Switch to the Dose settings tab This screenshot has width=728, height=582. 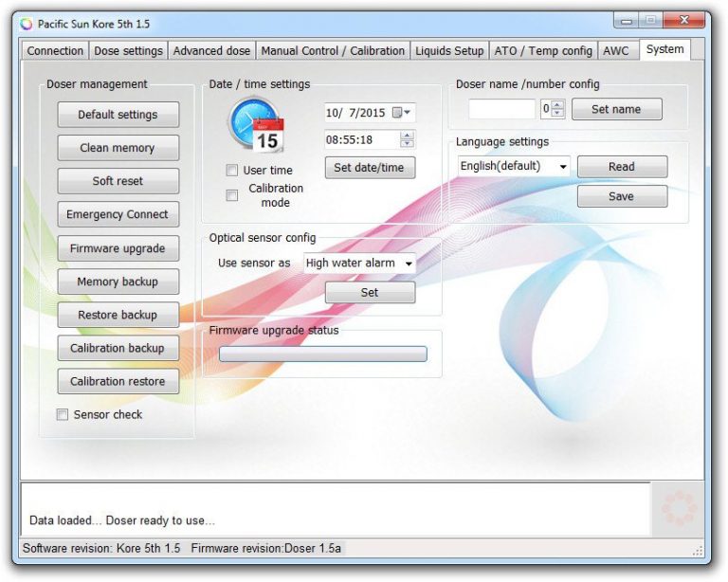128,51
